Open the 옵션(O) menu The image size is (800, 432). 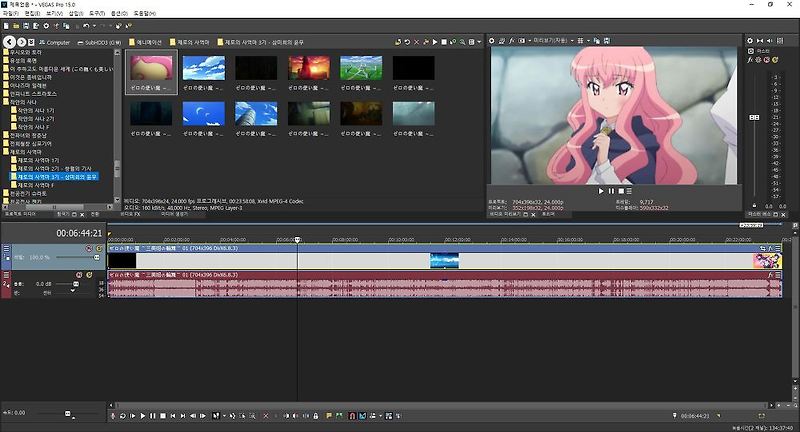[119, 13]
